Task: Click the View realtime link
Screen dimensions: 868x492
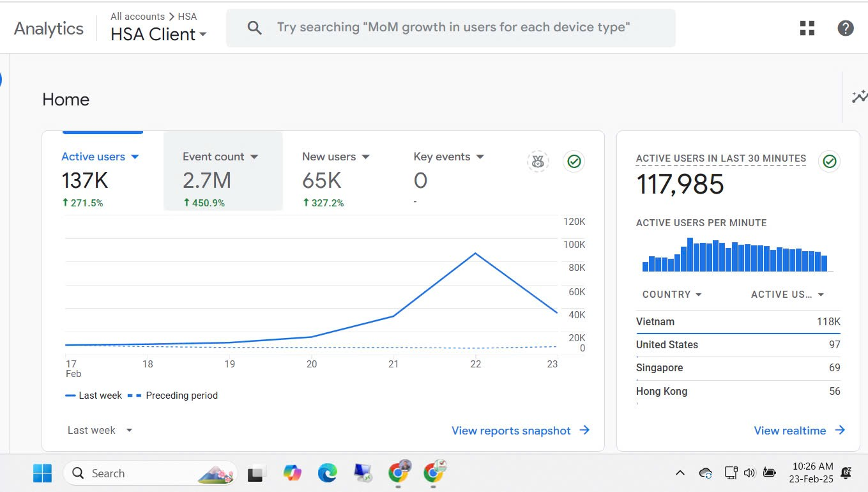Action: pyautogui.click(x=798, y=431)
